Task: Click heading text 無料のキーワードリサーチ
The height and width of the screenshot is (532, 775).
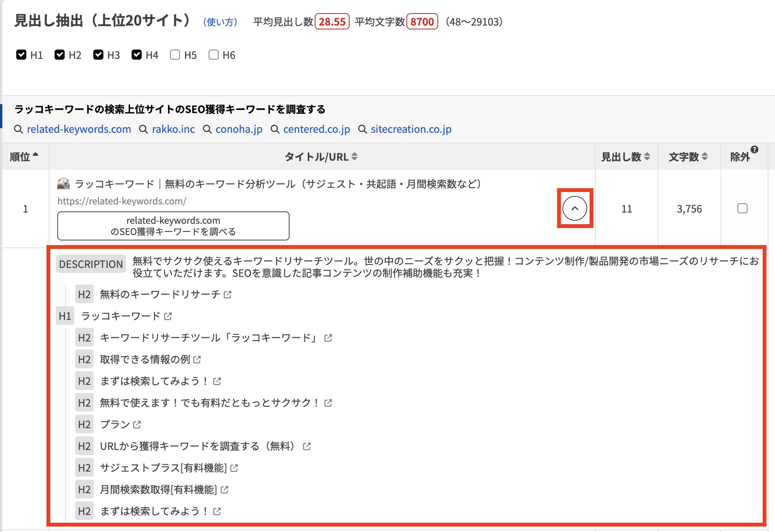Action: tap(160, 295)
